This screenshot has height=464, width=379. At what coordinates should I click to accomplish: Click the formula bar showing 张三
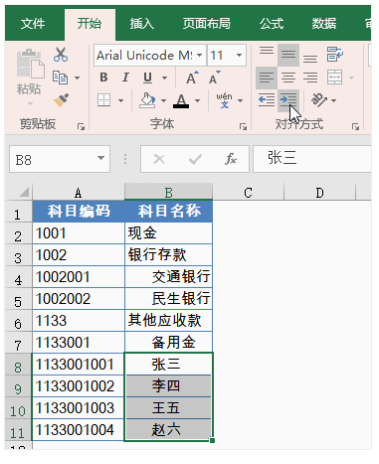pos(312,159)
